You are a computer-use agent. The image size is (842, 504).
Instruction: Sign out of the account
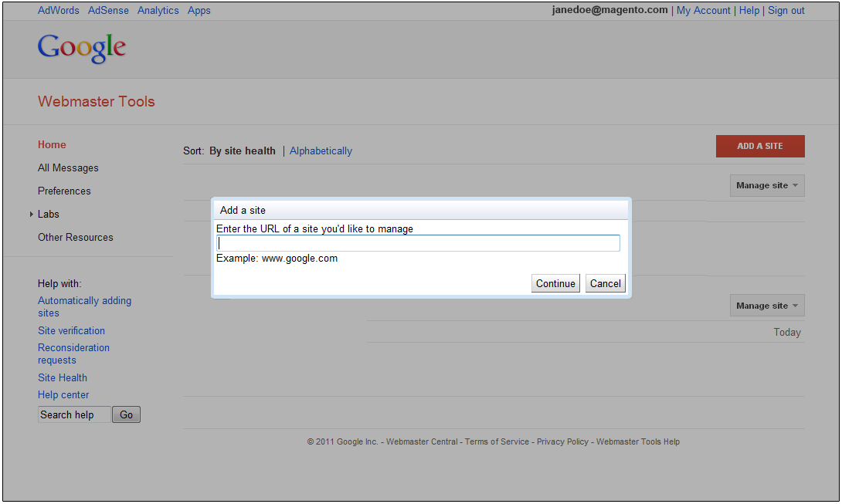point(786,10)
